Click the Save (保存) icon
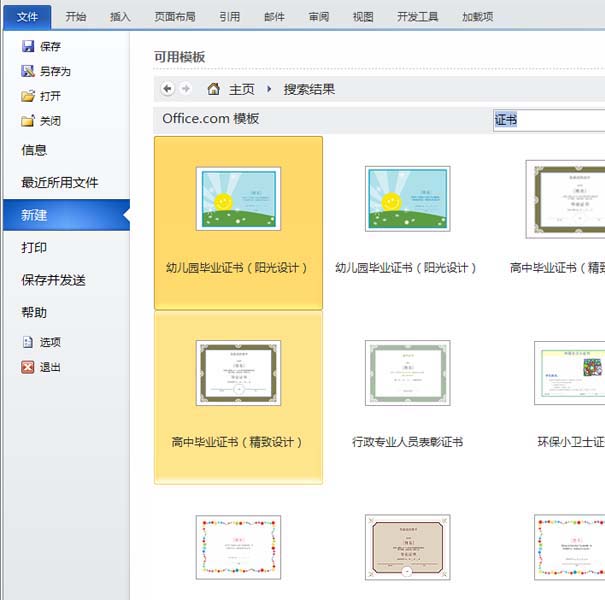The width and height of the screenshot is (605, 600). tap(28, 46)
